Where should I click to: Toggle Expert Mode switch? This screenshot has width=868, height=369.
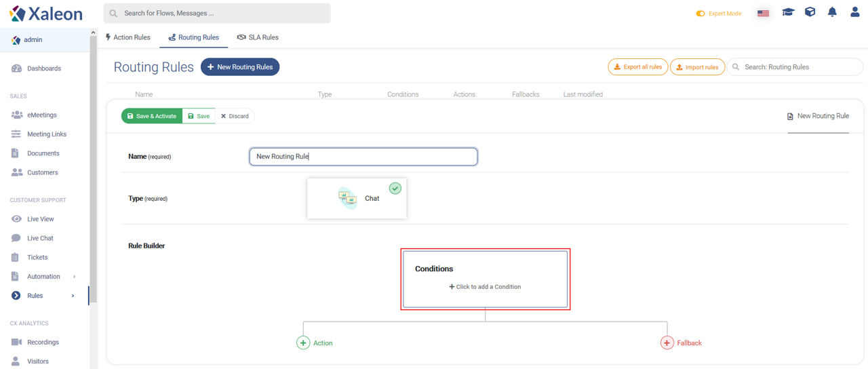click(x=701, y=14)
